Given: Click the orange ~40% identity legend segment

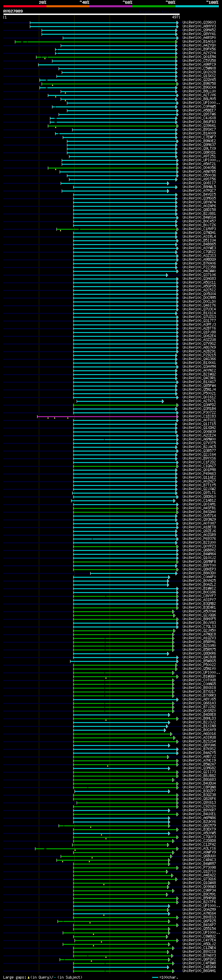Looking at the screenshot, I should tap(68, 6).
